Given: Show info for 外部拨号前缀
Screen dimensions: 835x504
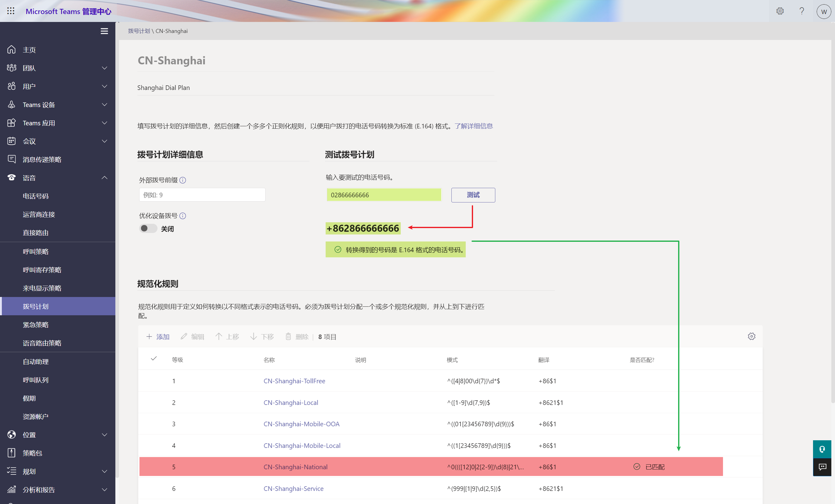Looking at the screenshot, I should coord(183,180).
